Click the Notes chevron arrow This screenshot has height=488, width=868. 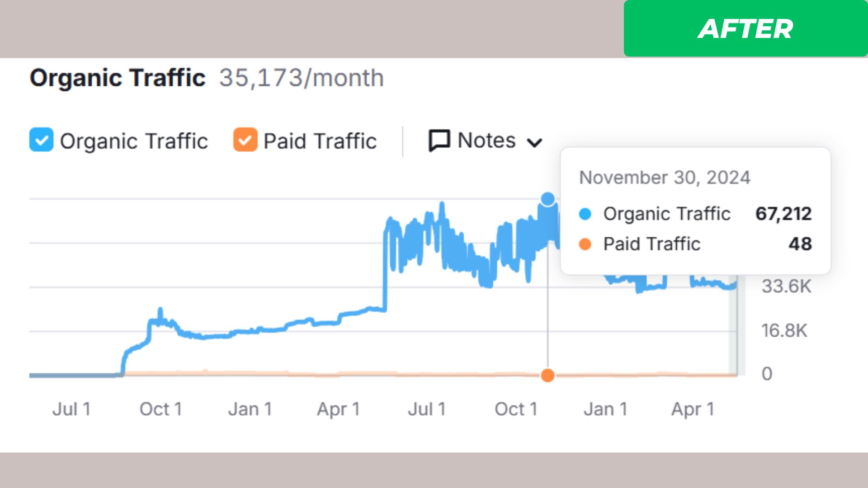click(534, 143)
